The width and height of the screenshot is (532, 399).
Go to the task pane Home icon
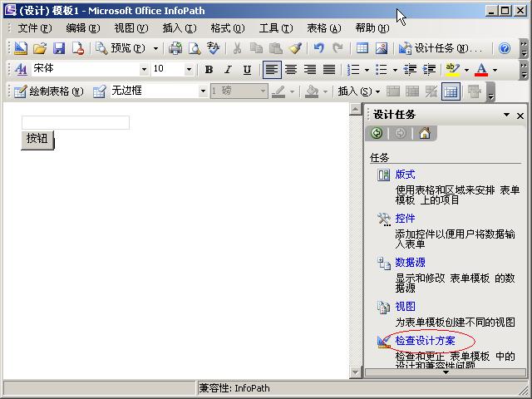[425, 133]
